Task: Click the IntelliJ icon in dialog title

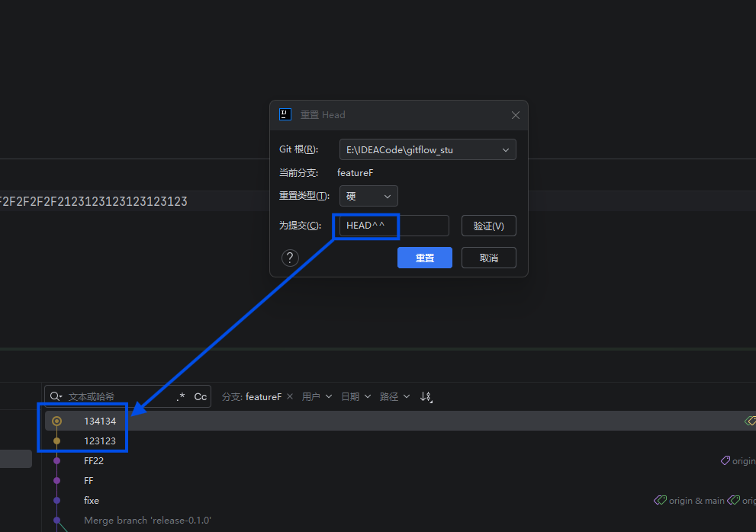Action: pyautogui.click(x=285, y=114)
